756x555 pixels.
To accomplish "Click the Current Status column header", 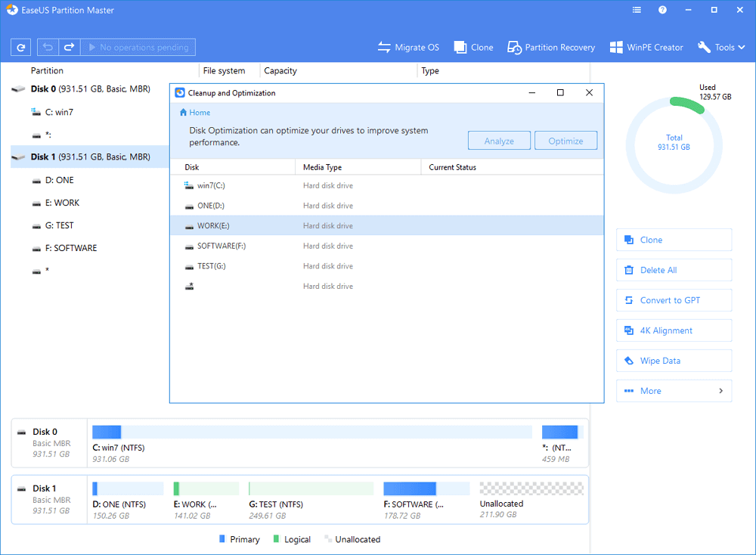I will (453, 167).
